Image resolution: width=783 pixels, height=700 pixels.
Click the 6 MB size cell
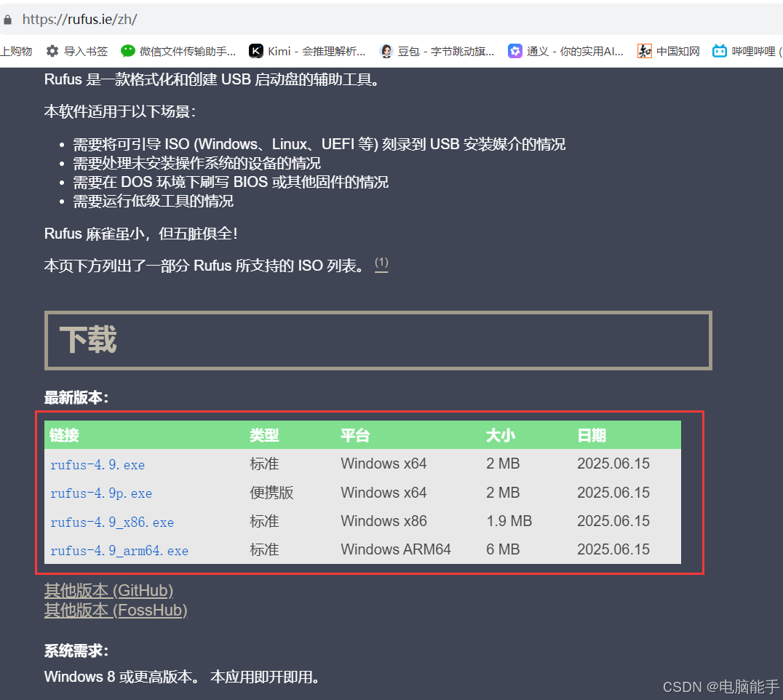click(x=503, y=549)
